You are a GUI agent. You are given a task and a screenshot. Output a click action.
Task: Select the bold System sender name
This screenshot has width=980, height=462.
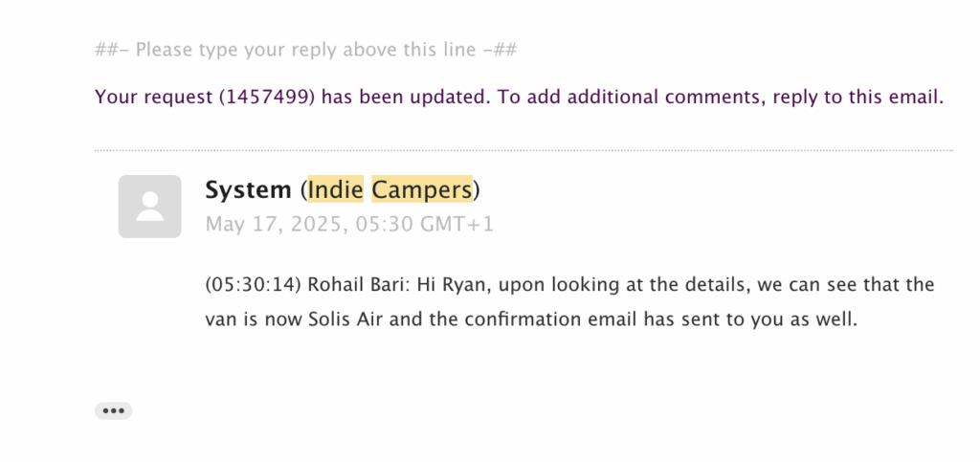248,189
